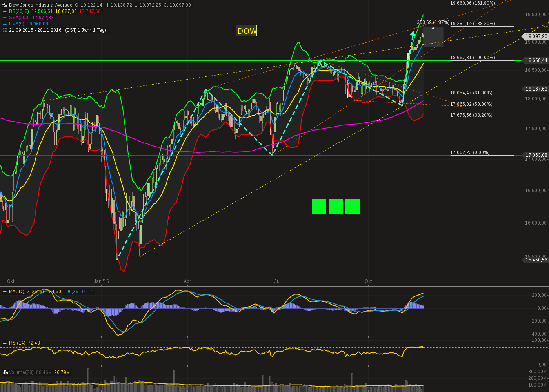This screenshot has height=392, width=549.
Task: Click the green line price tag 18.668,44
Action: coord(536,60)
